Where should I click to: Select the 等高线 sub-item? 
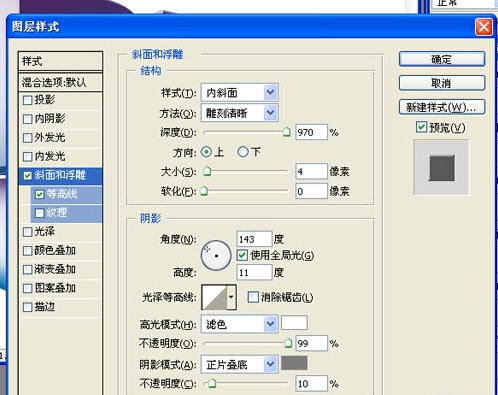coord(66,194)
